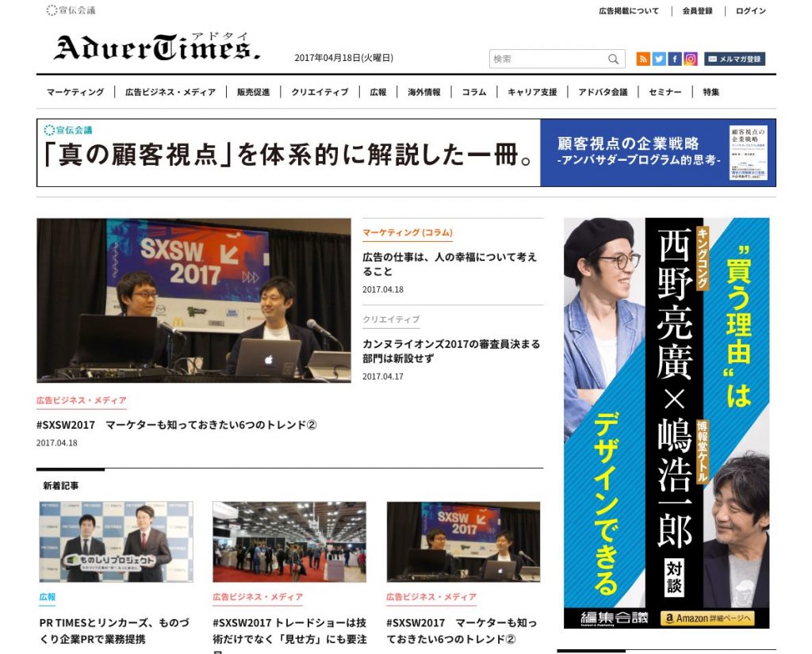This screenshot has width=812, height=654.
Task: Open the ものしりプロジェクト thumbnail
Action: [116, 541]
